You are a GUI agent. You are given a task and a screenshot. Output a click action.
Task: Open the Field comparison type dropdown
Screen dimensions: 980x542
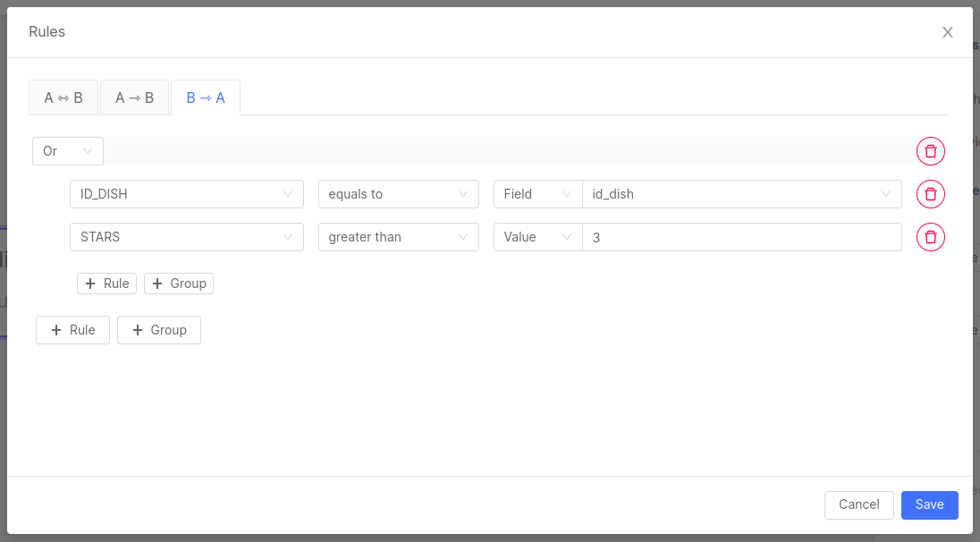coord(537,194)
